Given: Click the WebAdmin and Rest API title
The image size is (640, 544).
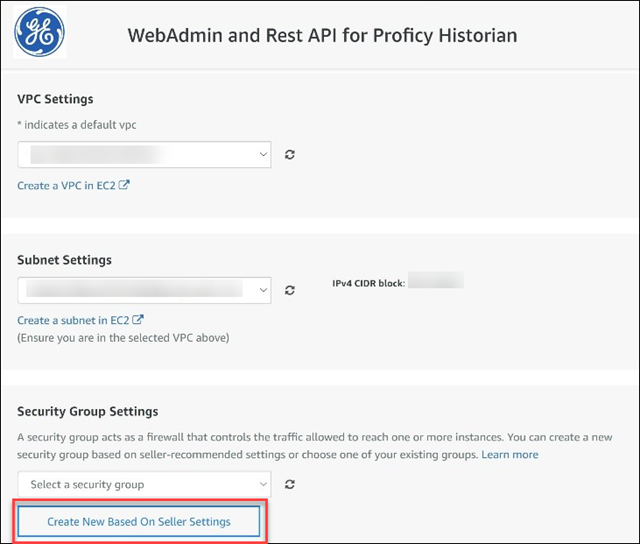Looking at the screenshot, I should (x=322, y=35).
